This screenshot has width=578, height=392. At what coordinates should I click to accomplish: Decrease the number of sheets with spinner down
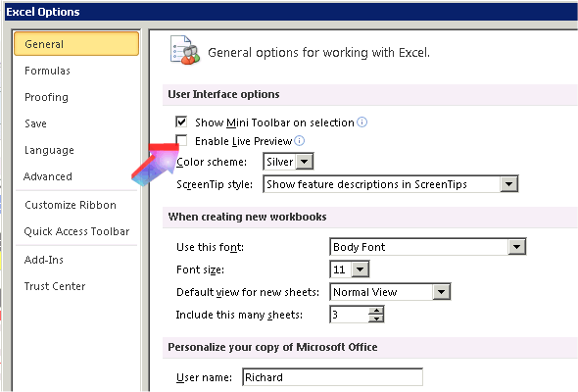(x=376, y=318)
